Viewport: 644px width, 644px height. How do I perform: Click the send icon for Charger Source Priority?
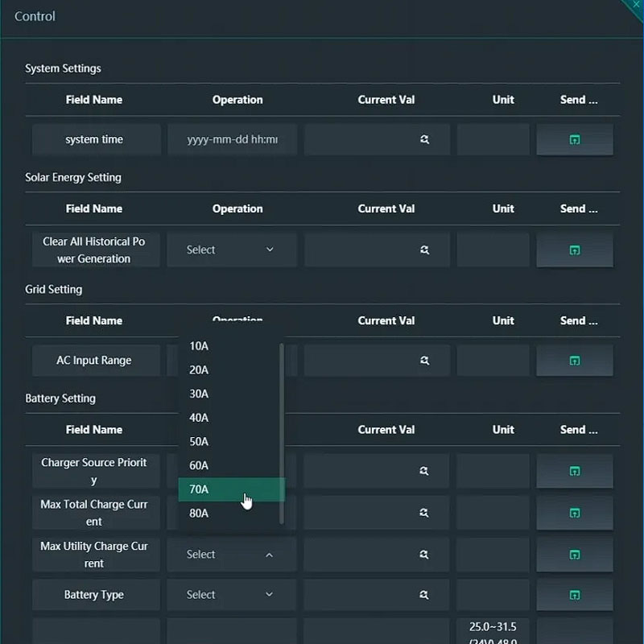pyautogui.click(x=575, y=471)
